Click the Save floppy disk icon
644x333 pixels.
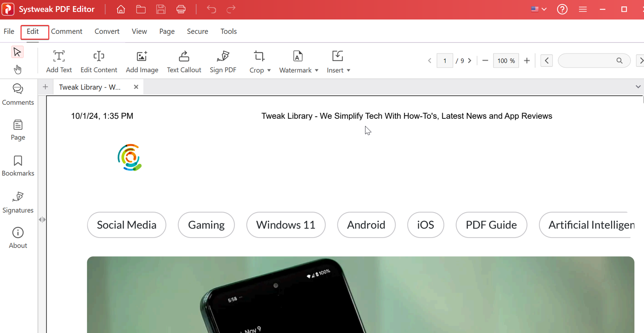(161, 9)
